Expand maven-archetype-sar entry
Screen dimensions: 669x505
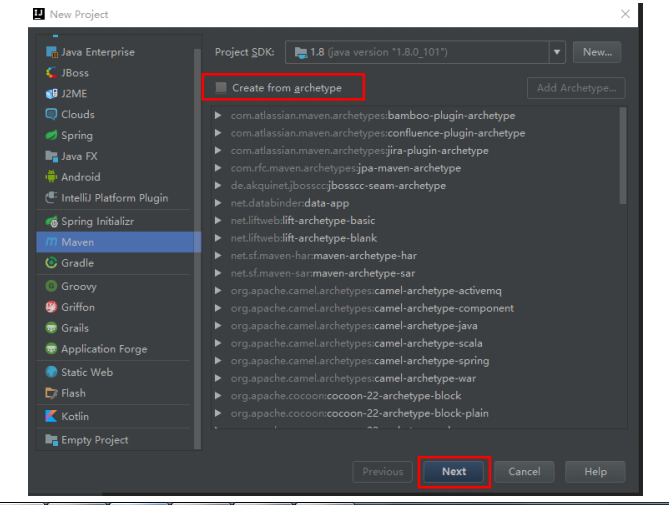[218, 273]
